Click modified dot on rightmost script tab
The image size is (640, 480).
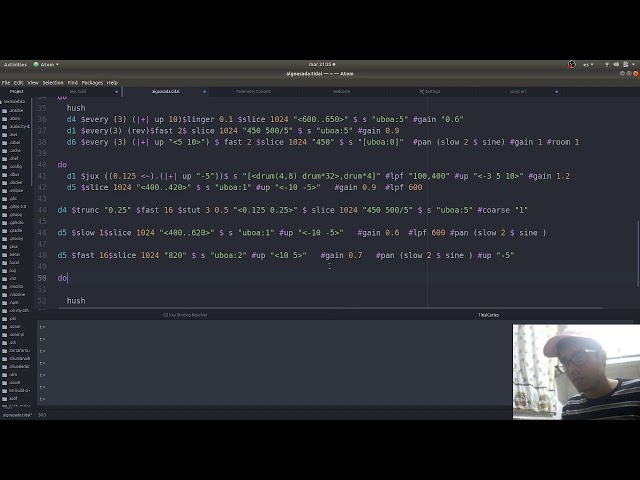point(556,92)
